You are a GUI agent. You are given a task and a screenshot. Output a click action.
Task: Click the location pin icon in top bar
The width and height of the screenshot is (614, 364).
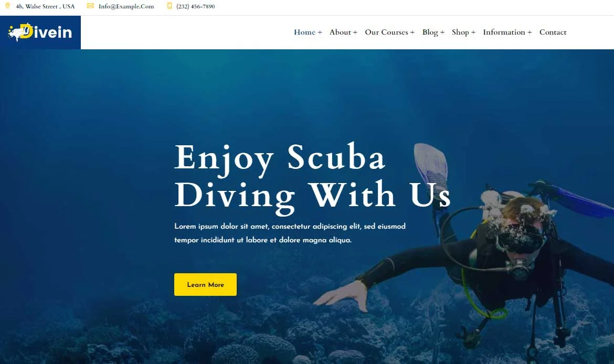click(x=7, y=6)
